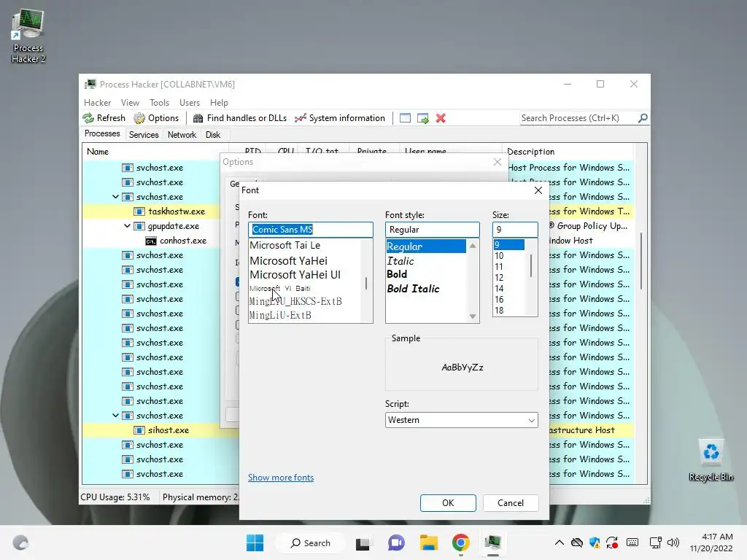Open File Explorer on the taskbar
Image resolution: width=747 pixels, height=560 pixels.
pos(429,542)
